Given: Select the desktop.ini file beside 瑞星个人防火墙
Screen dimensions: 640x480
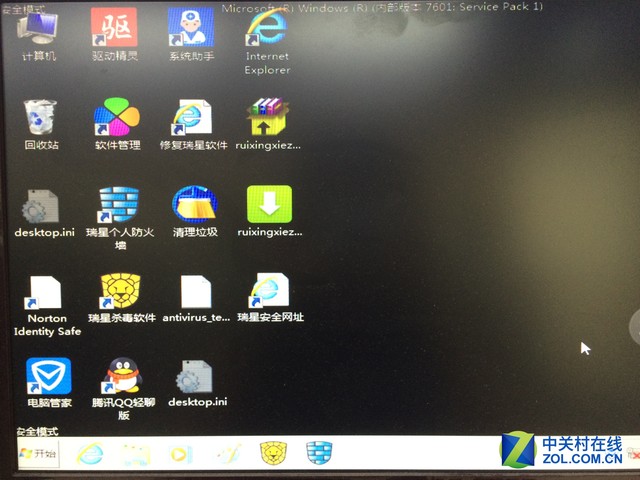Looking at the screenshot, I should pos(43,213).
